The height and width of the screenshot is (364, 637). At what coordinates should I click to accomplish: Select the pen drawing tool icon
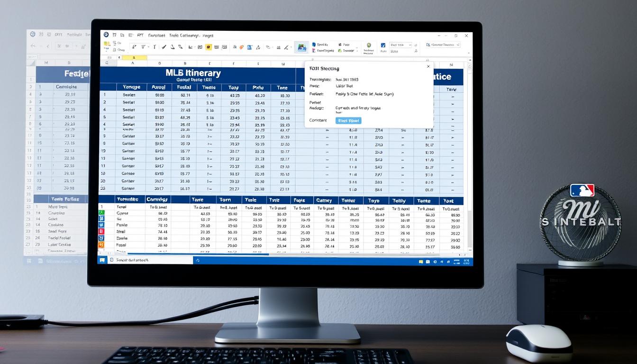click(x=173, y=47)
